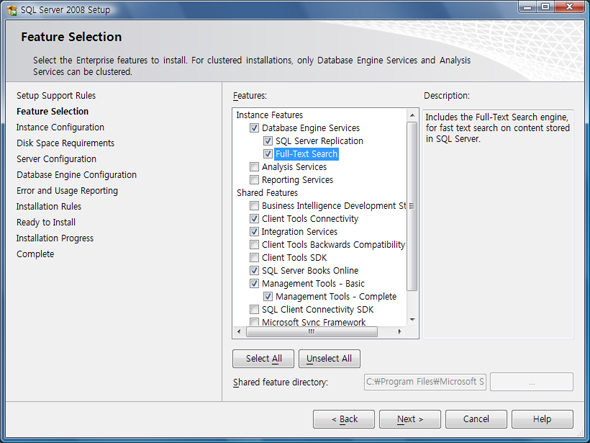Toggle Client Tools SDK checkbox

(254, 257)
